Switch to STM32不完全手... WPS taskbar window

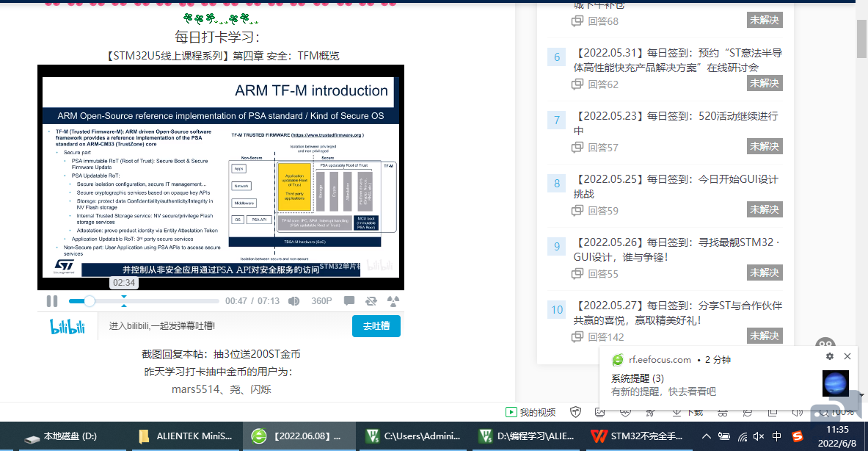pyautogui.click(x=638, y=436)
